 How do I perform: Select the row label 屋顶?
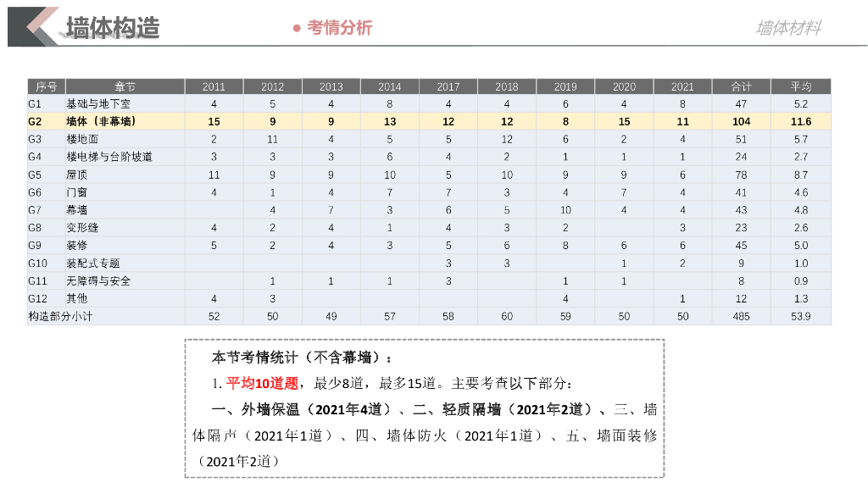(x=77, y=175)
